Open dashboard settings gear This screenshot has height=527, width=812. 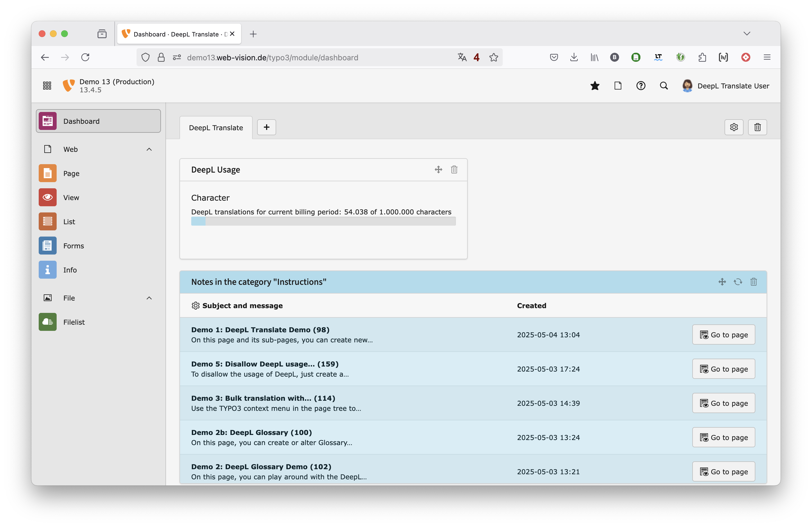coord(734,127)
